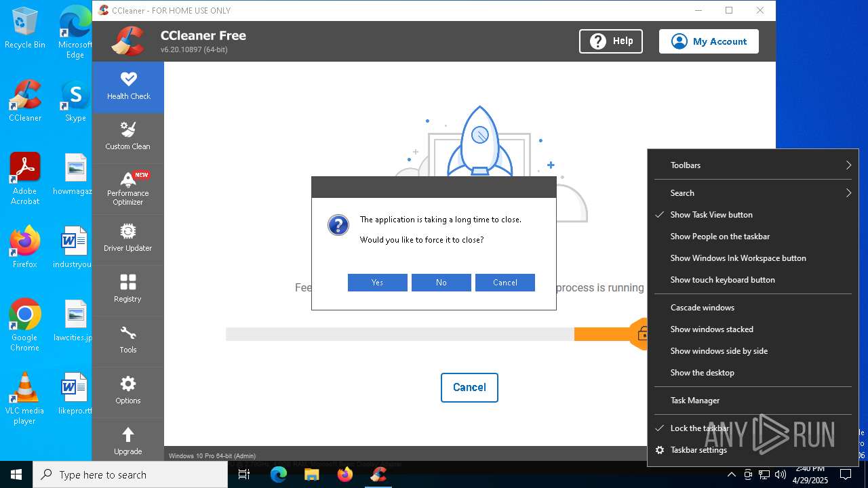
Task: Open Firefox from the taskbar
Action: 345,474
